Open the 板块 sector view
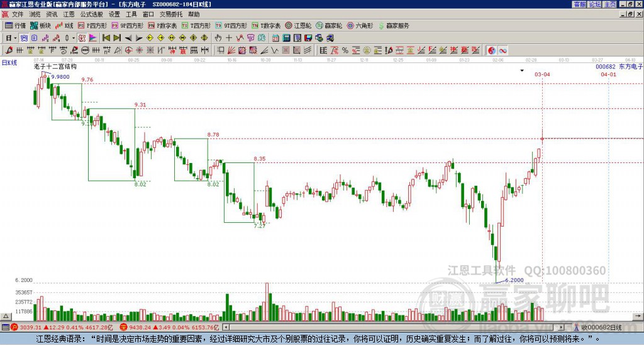This screenshot has width=644, height=345. [x=41, y=25]
